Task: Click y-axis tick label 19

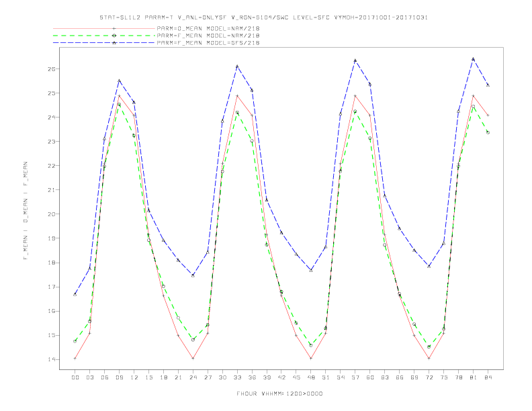Action: click(x=51, y=238)
